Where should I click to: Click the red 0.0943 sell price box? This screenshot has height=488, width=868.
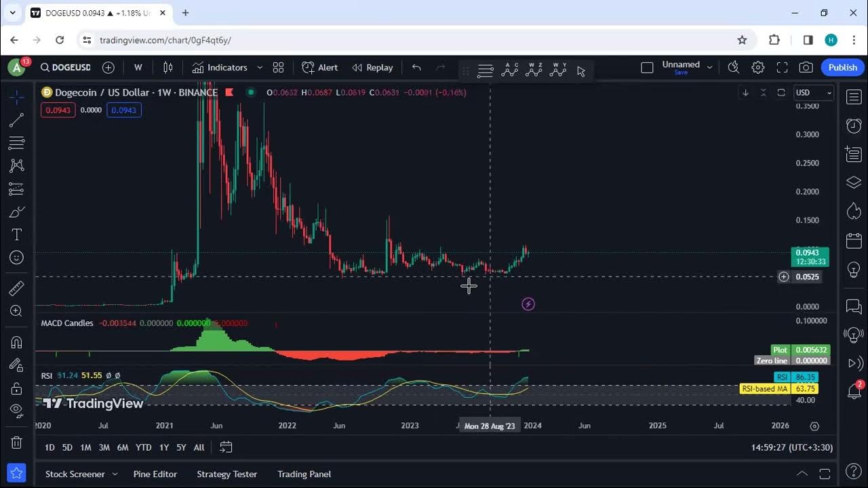pos(58,110)
